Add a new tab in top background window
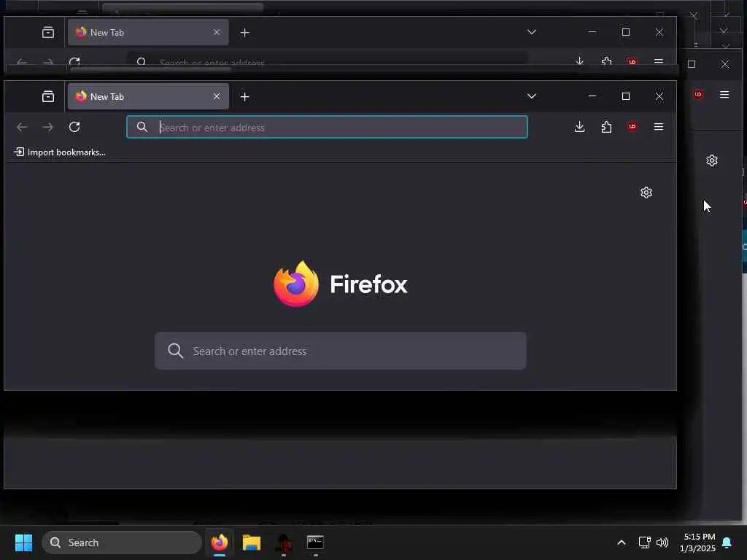747x560 pixels. click(245, 33)
